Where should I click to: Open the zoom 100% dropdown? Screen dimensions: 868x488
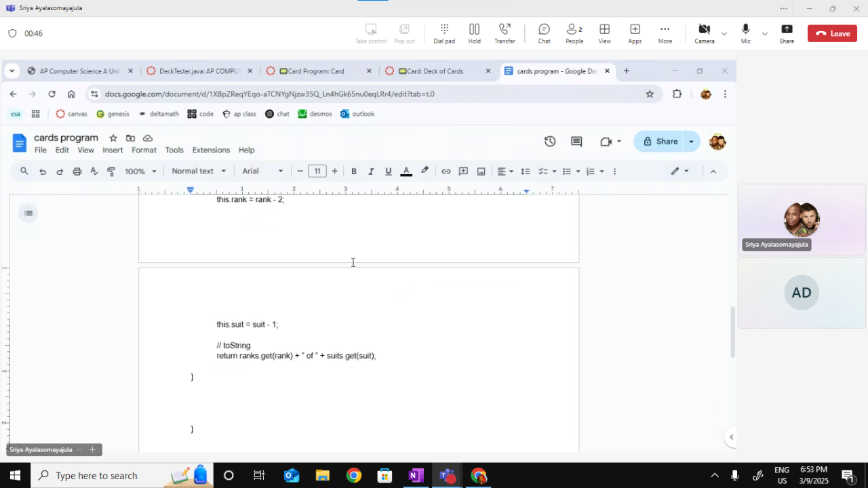click(140, 171)
